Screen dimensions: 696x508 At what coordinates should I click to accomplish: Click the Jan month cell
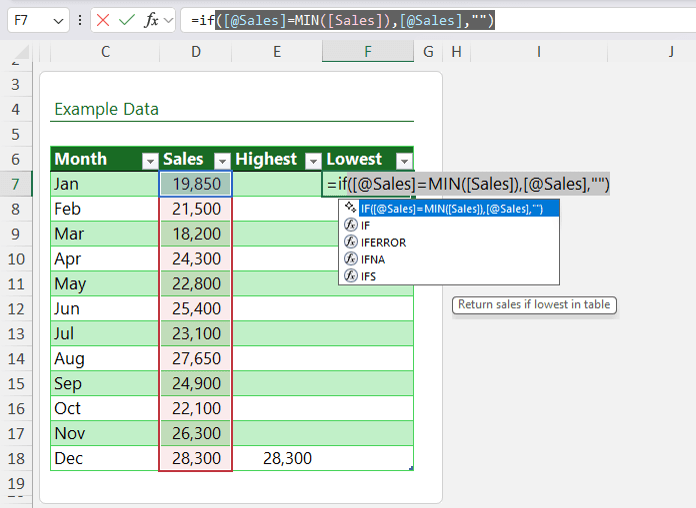105,184
